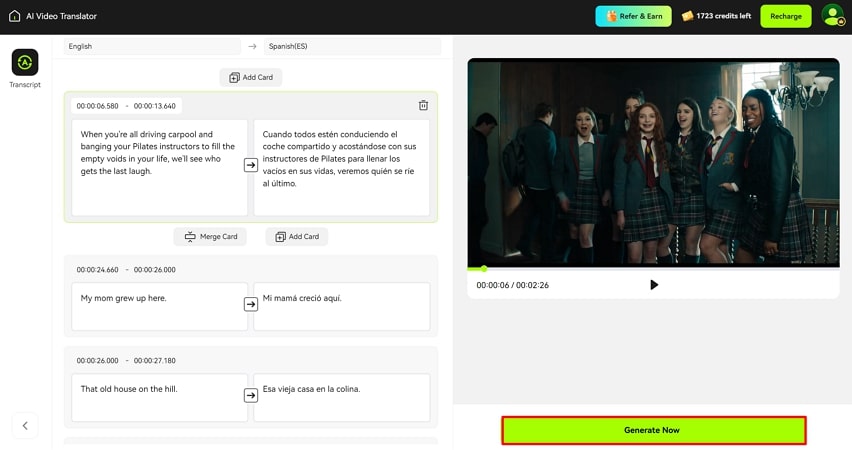View 1723 credits left indicator

(x=716, y=16)
